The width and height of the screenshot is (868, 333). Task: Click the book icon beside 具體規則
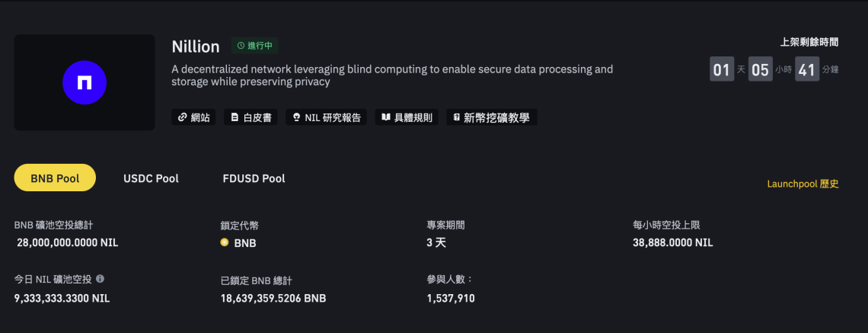pyautogui.click(x=386, y=117)
